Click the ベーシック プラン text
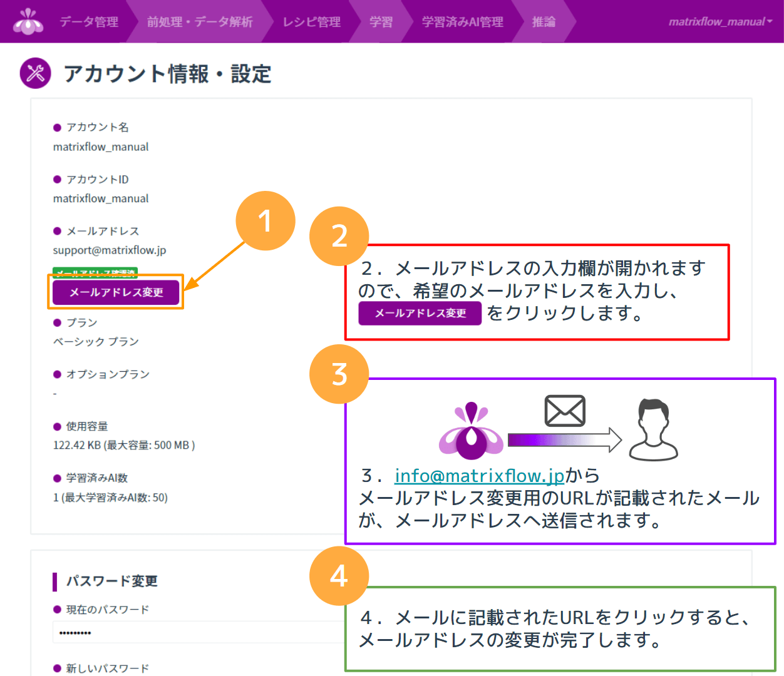 pos(96,342)
